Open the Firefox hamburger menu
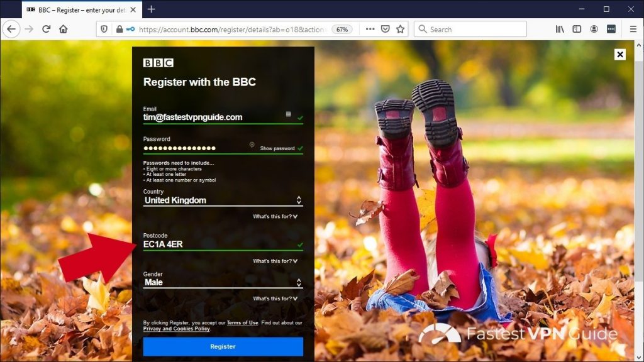This screenshot has height=362, width=644. pos(633,29)
